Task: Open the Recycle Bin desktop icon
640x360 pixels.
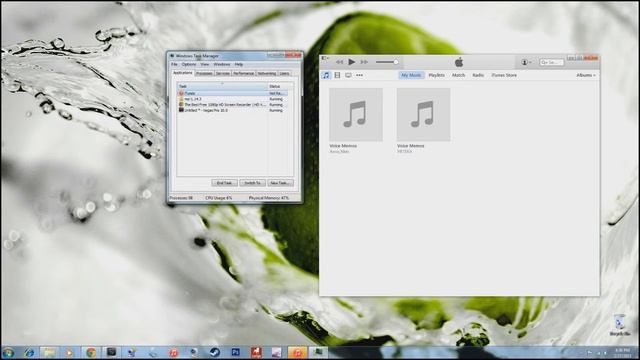Action: point(620,325)
